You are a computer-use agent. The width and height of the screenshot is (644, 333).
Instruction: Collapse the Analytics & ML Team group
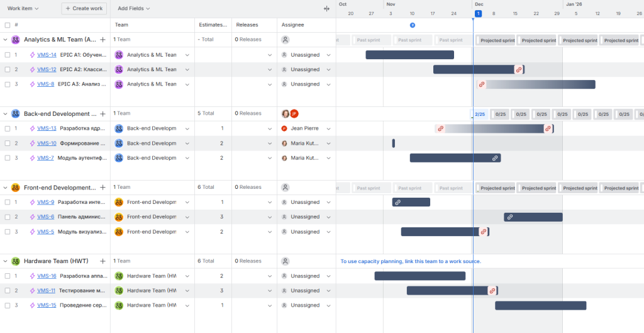(x=5, y=40)
